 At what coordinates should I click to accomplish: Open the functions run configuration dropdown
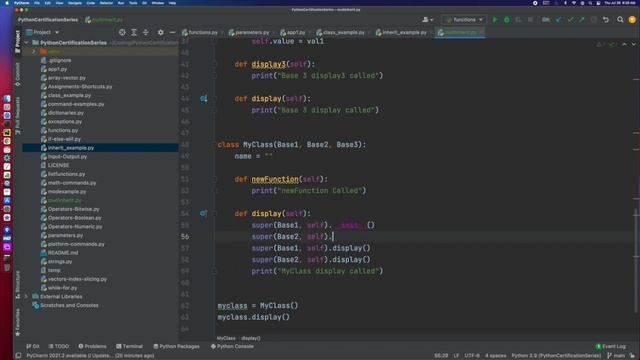point(464,20)
